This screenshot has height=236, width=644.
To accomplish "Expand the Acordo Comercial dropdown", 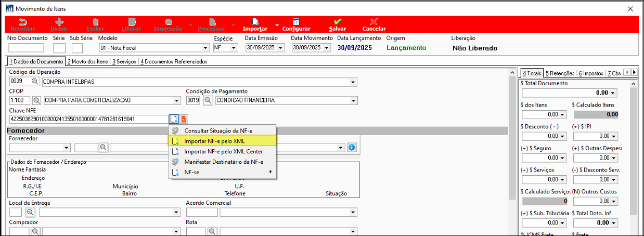I will pyautogui.click(x=353, y=212).
